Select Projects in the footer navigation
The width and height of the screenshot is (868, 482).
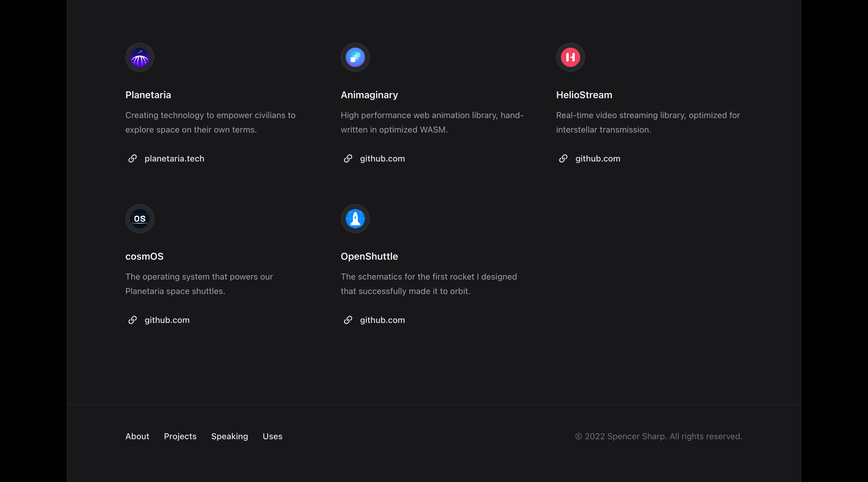coord(180,436)
